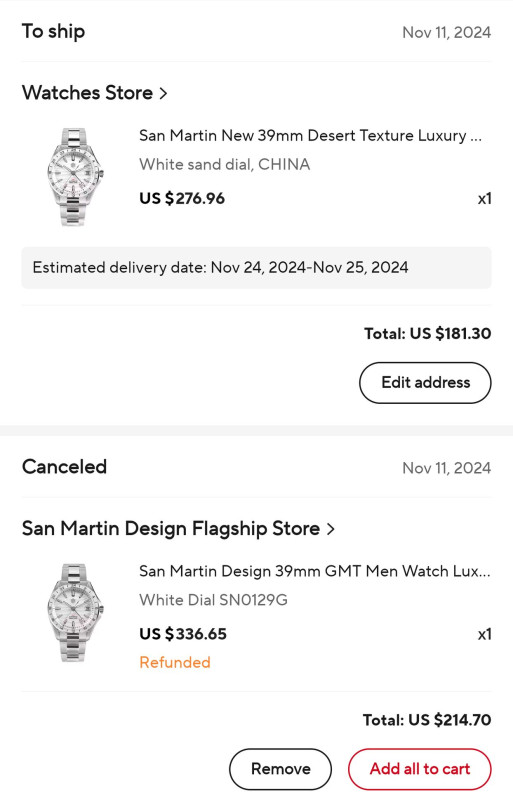The width and height of the screenshot is (513, 800).
Task: Click the Refunded status label
Action: click(x=175, y=662)
